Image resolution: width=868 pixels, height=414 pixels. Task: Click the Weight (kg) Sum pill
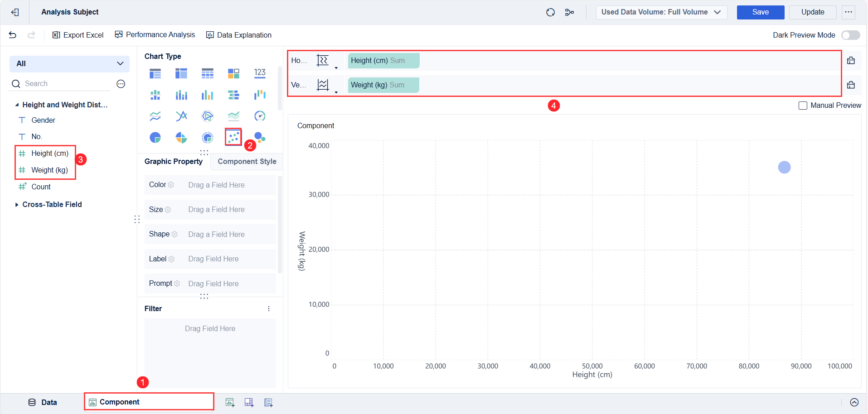tap(383, 85)
